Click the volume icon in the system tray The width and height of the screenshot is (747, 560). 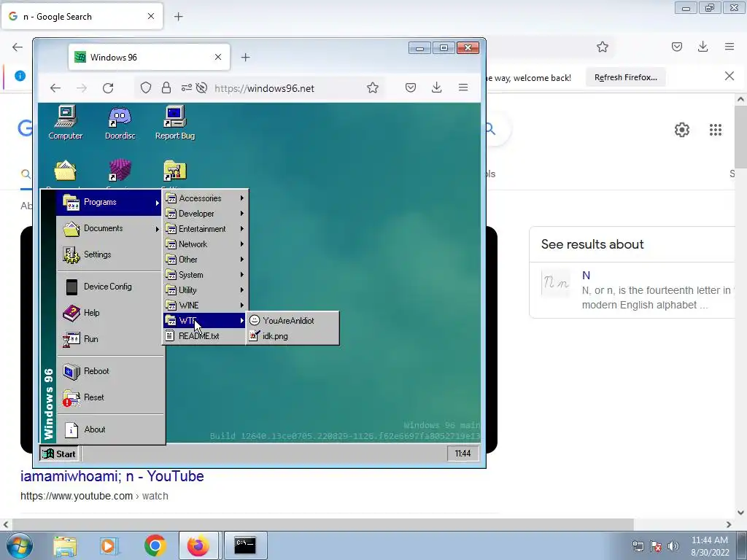tap(673, 546)
